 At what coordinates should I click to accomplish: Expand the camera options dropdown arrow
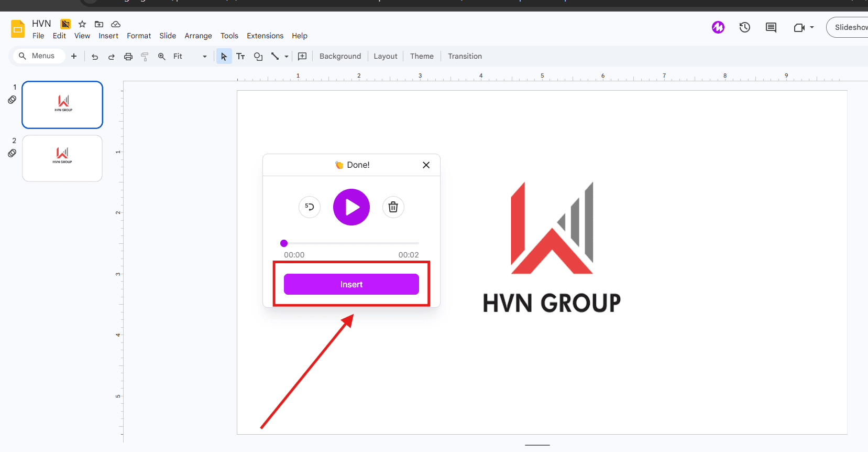[812, 27]
